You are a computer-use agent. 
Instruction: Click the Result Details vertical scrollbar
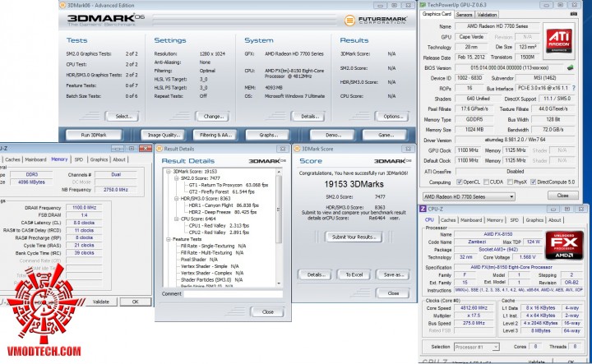click(x=280, y=228)
